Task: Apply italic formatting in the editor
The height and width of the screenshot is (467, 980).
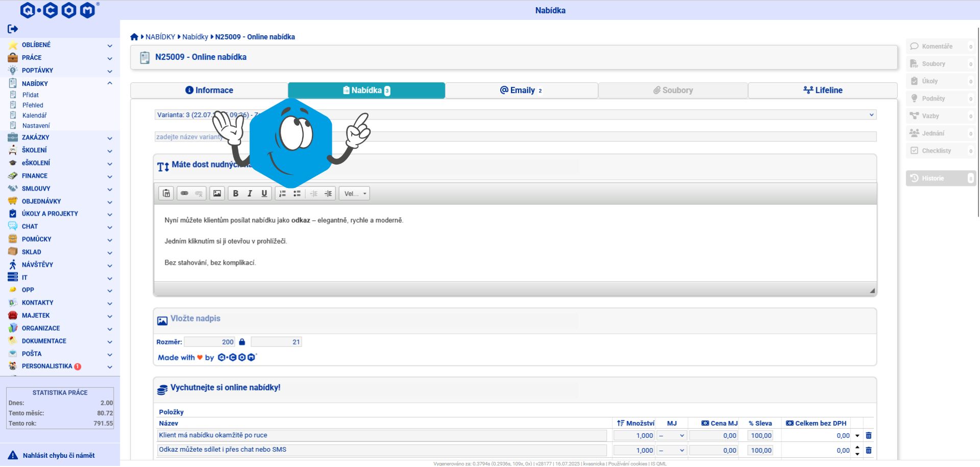Action: coord(250,194)
